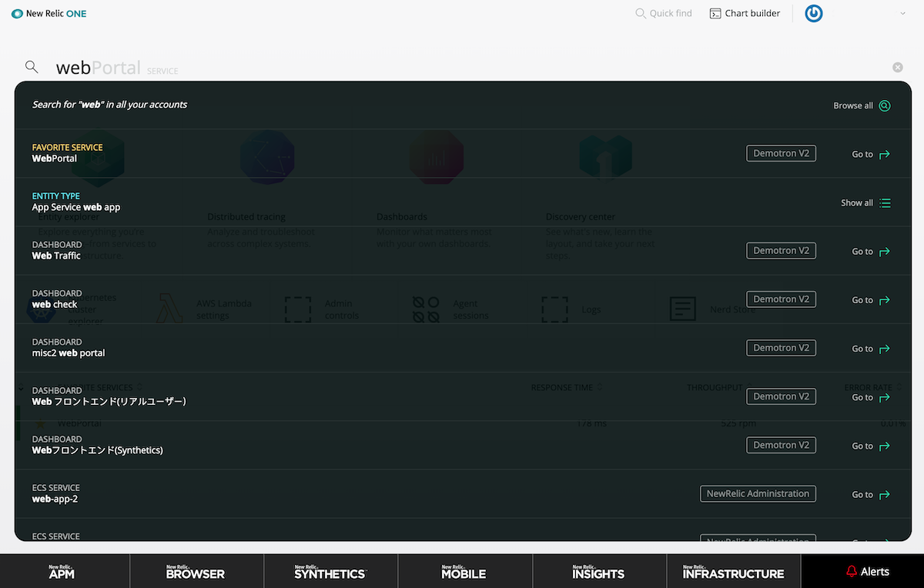The width and height of the screenshot is (924, 588).
Task: Click Demotron V2 tag on misc2 web portal row
Action: [781, 347]
